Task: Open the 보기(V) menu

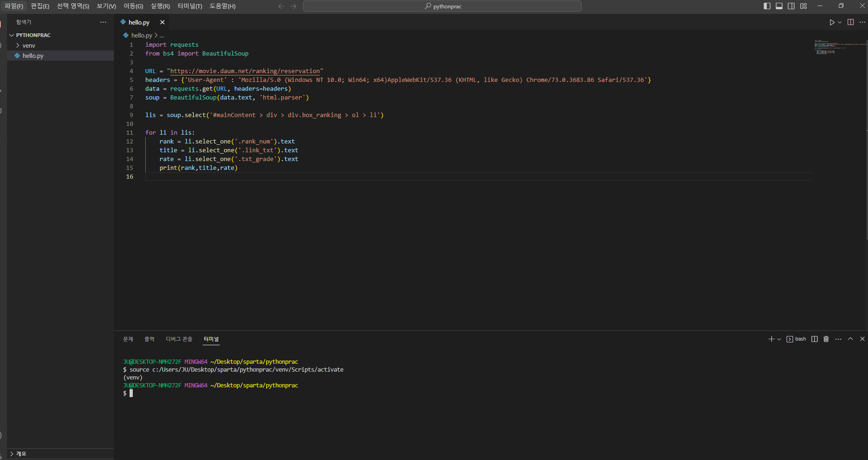Action: click(106, 6)
